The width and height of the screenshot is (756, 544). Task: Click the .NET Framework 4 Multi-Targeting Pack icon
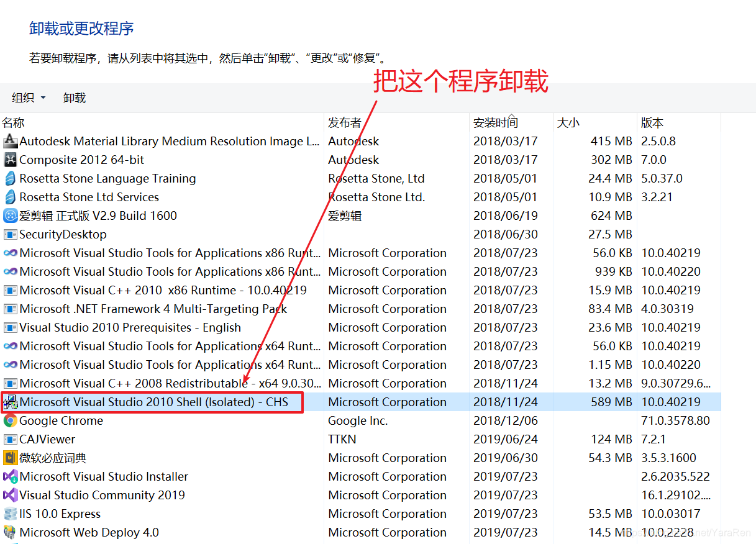coord(10,309)
